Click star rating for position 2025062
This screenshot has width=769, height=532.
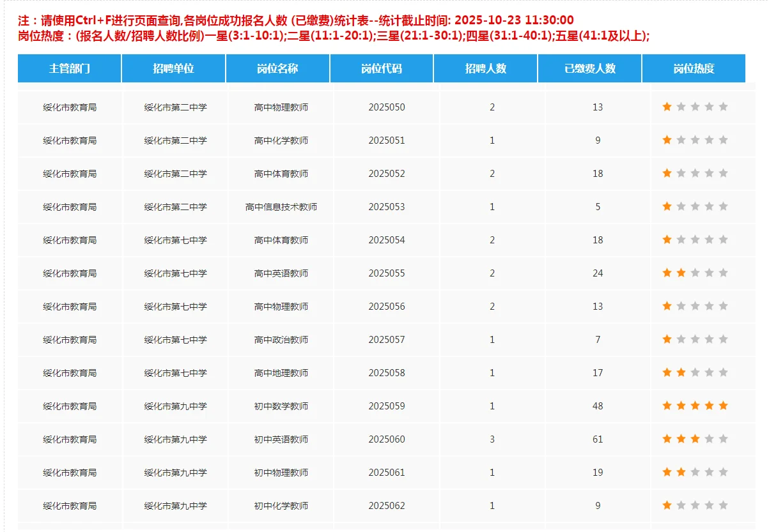pos(695,505)
